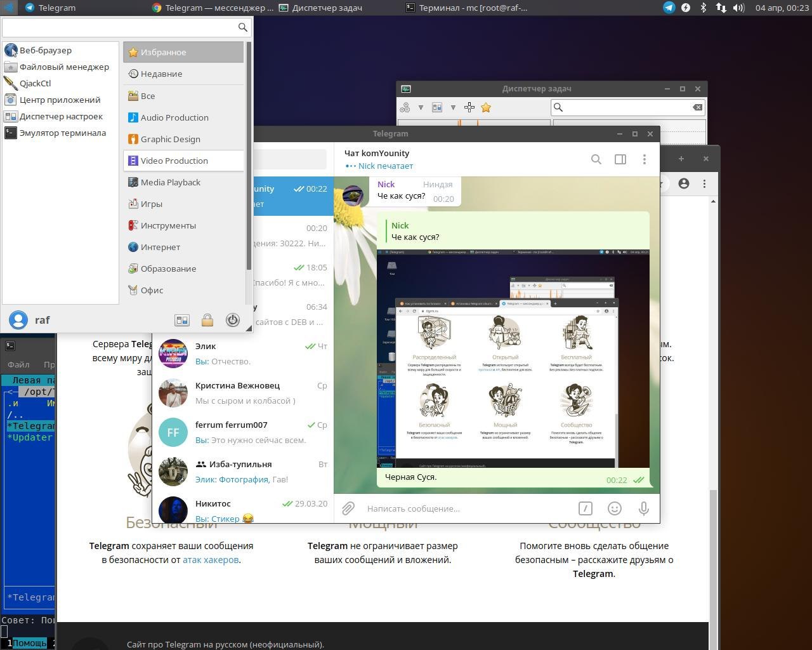Open the browser three-dot menu
Screen dimensions: 812x650
coord(704,183)
